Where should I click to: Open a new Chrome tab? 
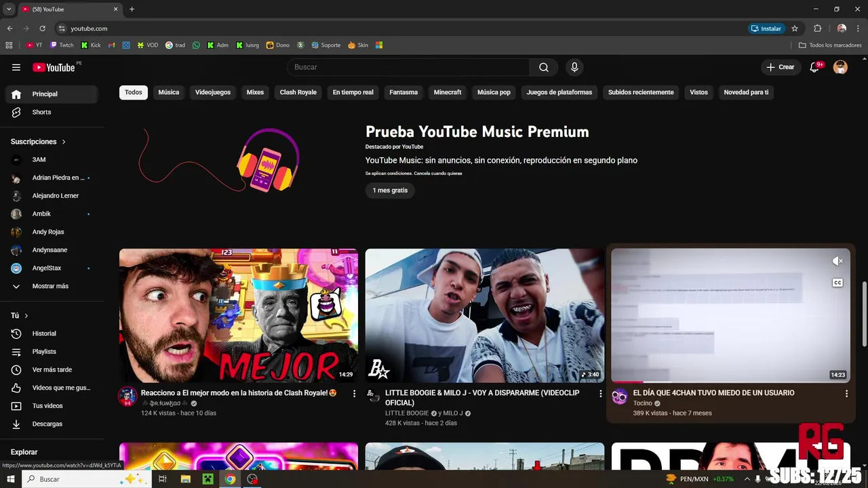tap(132, 9)
